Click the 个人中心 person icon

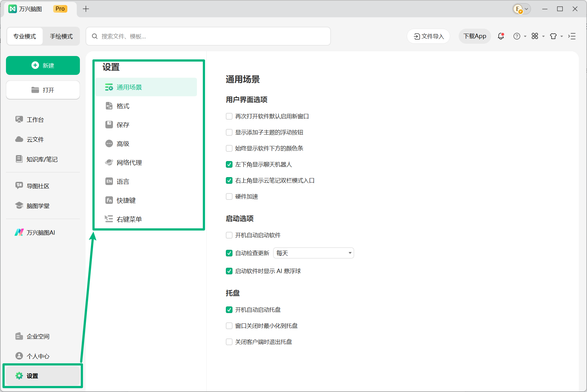coord(19,356)
